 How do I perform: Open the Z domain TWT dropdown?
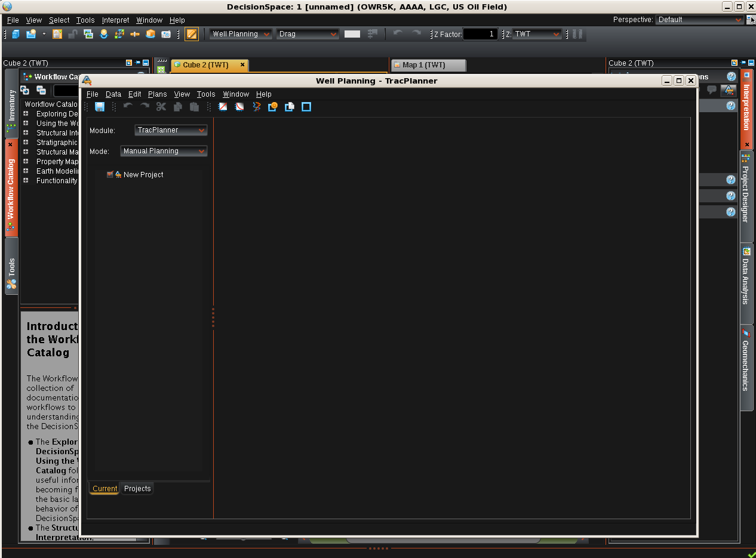tap(537, 34)
